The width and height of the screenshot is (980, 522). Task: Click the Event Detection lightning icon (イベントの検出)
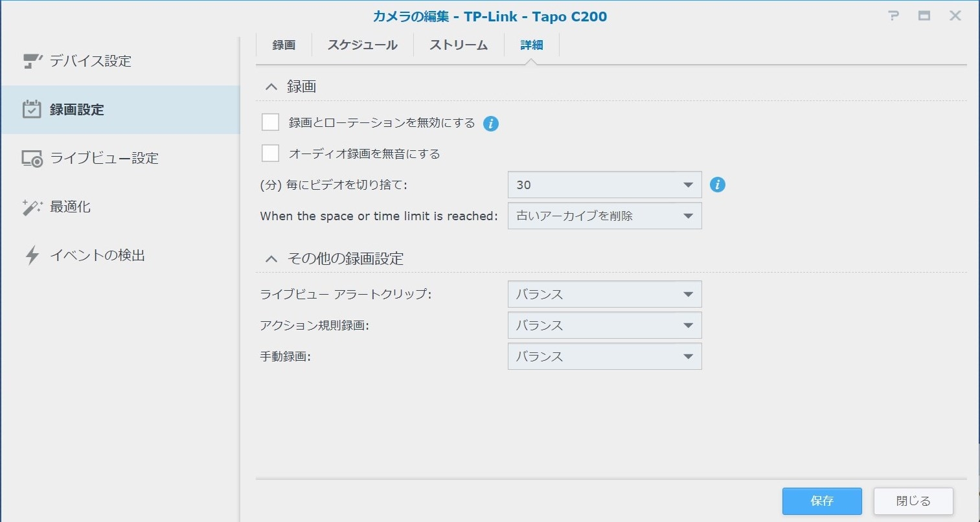coord(32,256)
